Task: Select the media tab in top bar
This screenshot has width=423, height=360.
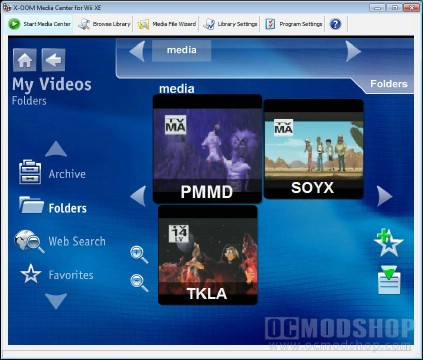Action: pyautogui.click(x=181, y=51)
